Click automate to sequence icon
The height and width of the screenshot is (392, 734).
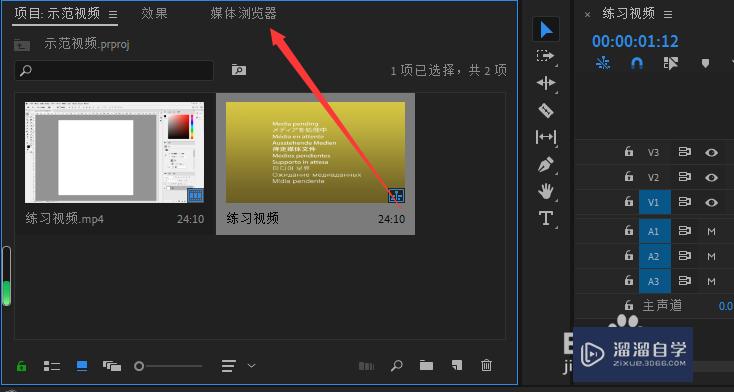[366, 366]
